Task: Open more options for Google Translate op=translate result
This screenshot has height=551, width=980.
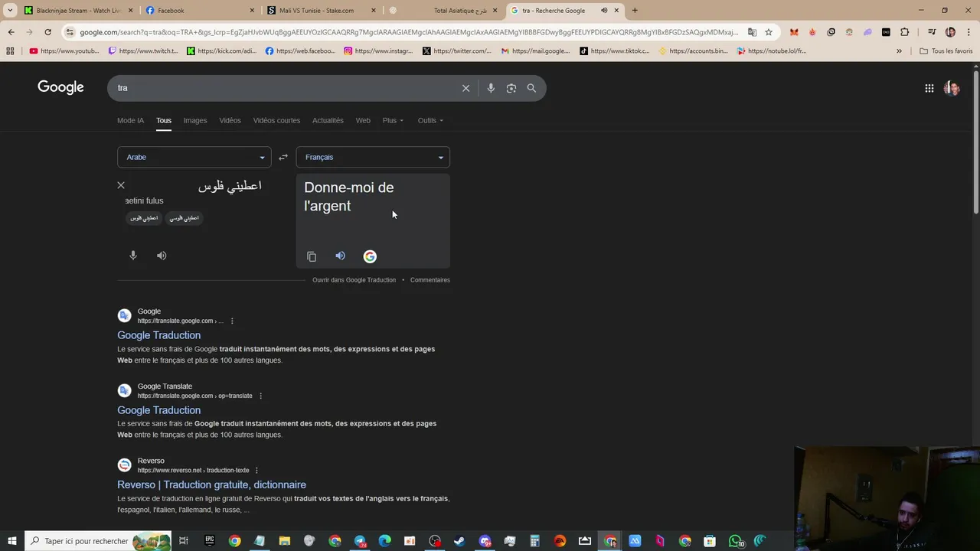Action: pos(260,396)
